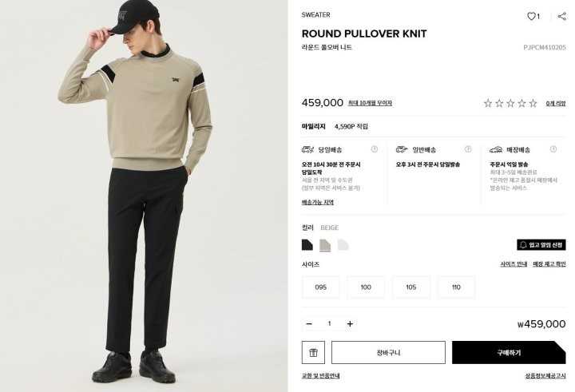
Task: Click the gift box icon button
Action: [x=313, y=352]
